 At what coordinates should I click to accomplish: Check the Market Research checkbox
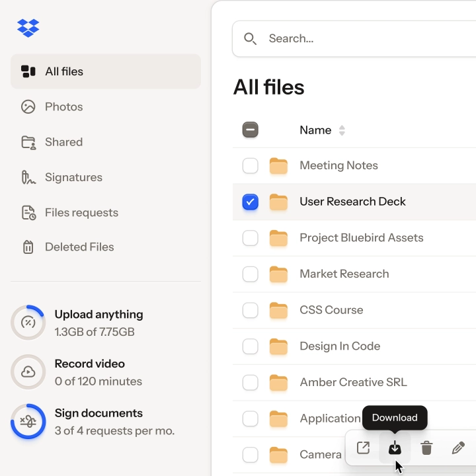tap(250, 274)
